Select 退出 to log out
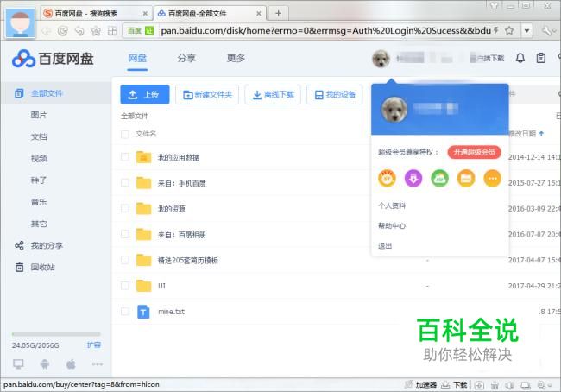Viewport: 561px width, 392px height. pos(385,246)
